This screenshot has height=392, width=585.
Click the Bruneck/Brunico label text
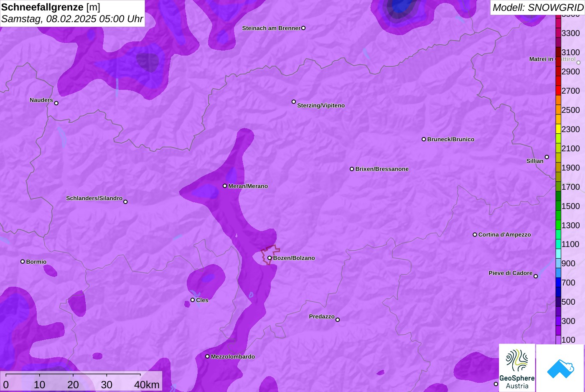pos(451,139)
